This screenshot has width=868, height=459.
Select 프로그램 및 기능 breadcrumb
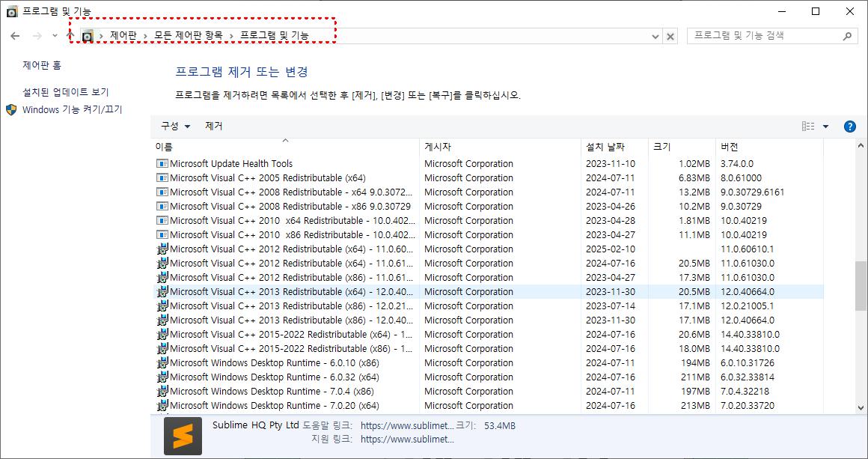tap(275, 36)
